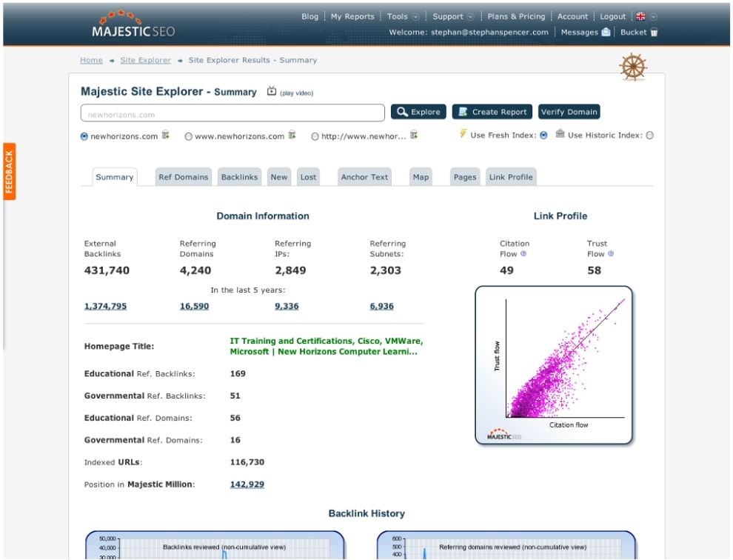Click the homepage title link
The width and height of the screenshot is (733, 560).
[327, 346]
